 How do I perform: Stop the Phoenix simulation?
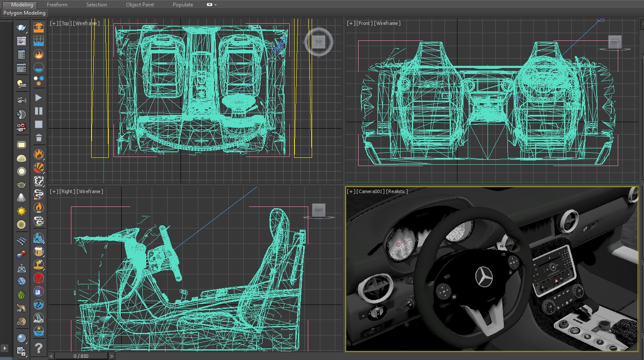pos(39,124)
